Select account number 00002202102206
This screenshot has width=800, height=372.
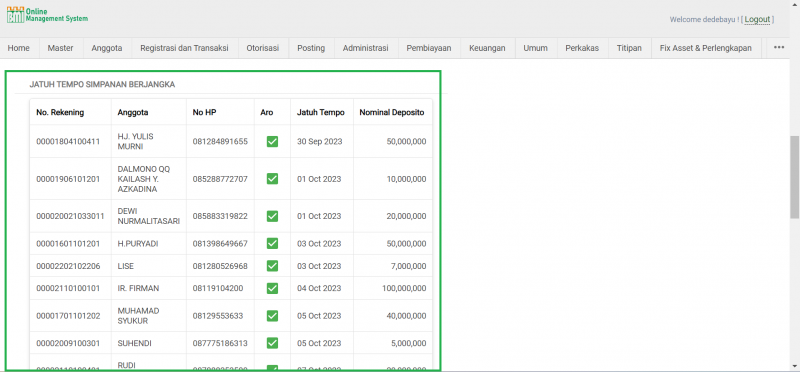tap(68, 266)
